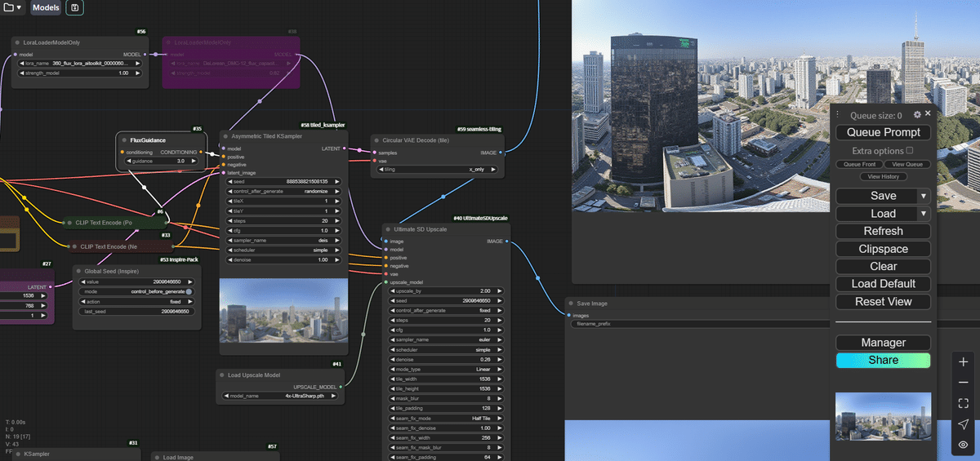980x461 pixels.
Task: Open the Load button dropdown arrow
Action: click(x=924, y=214)
